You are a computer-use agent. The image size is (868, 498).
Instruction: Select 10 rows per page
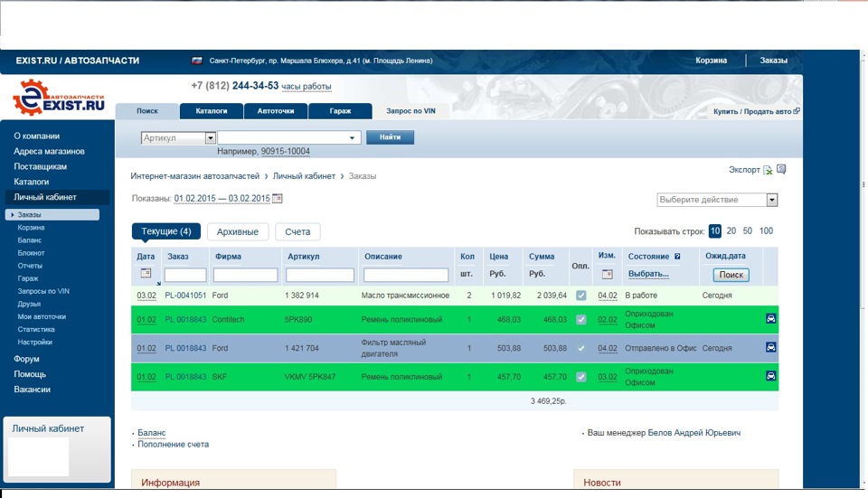tap(714, 230)
